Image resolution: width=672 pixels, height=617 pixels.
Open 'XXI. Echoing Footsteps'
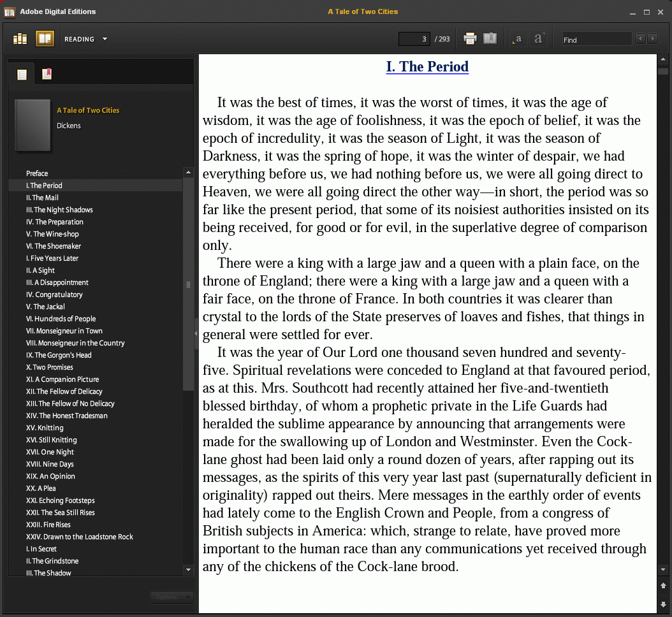pos(61,500)
